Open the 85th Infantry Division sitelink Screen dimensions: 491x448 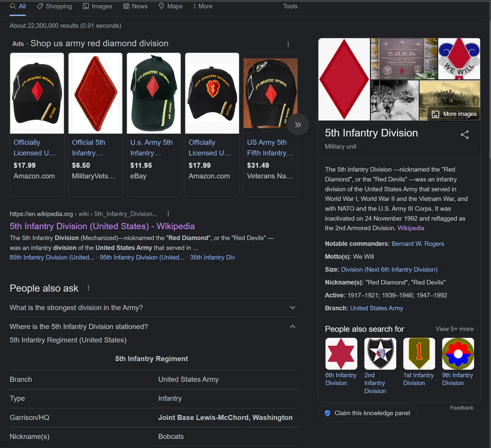(52, 257)
